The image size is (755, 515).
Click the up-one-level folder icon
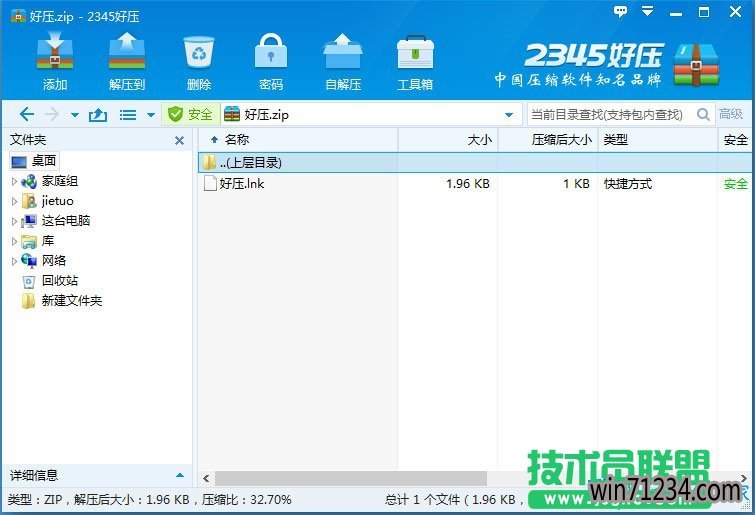98,115
